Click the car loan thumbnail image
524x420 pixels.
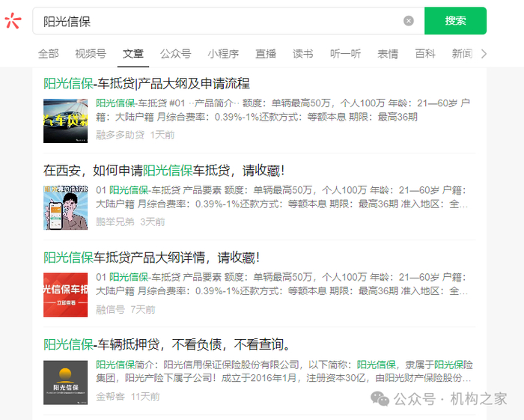[66, 121]
